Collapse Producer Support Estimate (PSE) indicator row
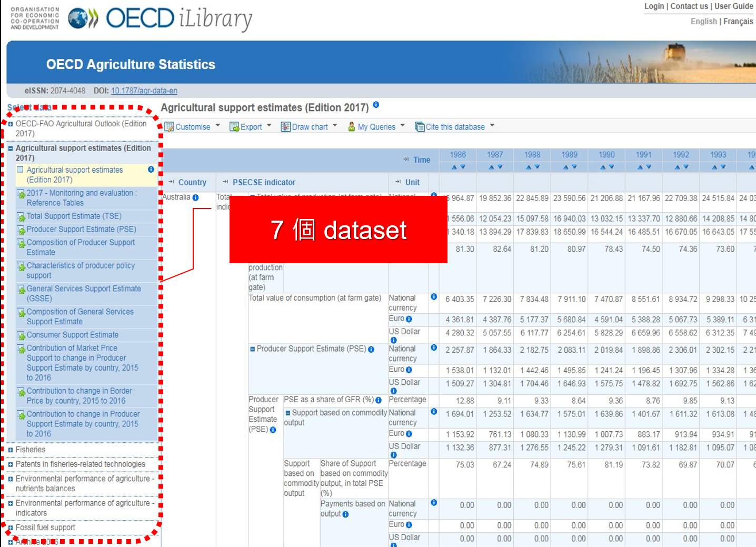Image resolution: width=756 pixels, height=547 pixels. pyautogui.click(x=253, y=349)
